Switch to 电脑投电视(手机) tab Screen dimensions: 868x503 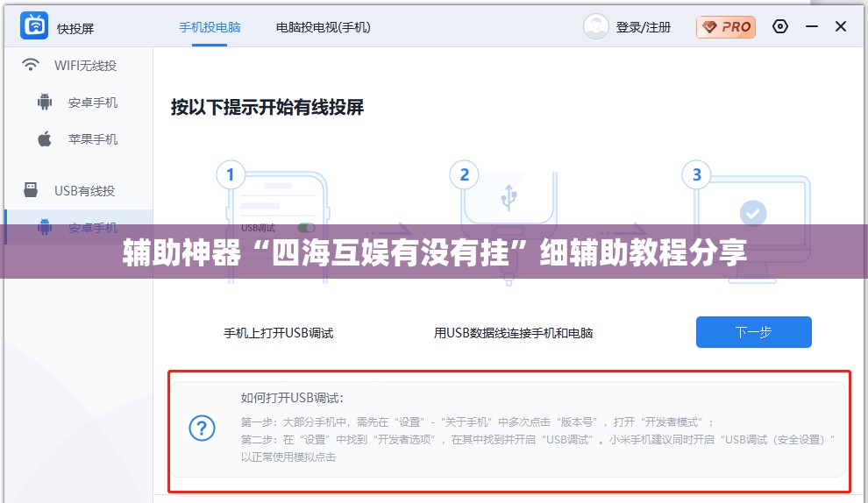pyautogui.click(x=324, y=27)
